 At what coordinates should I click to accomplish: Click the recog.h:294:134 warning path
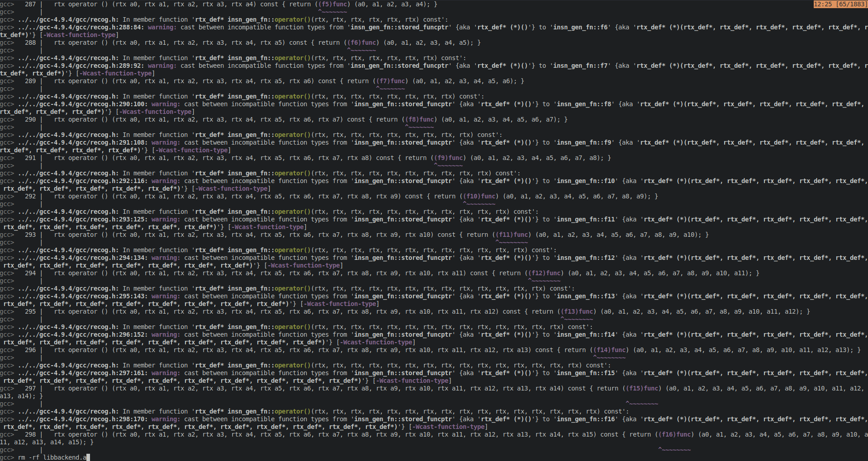click(x=82, y=258)
